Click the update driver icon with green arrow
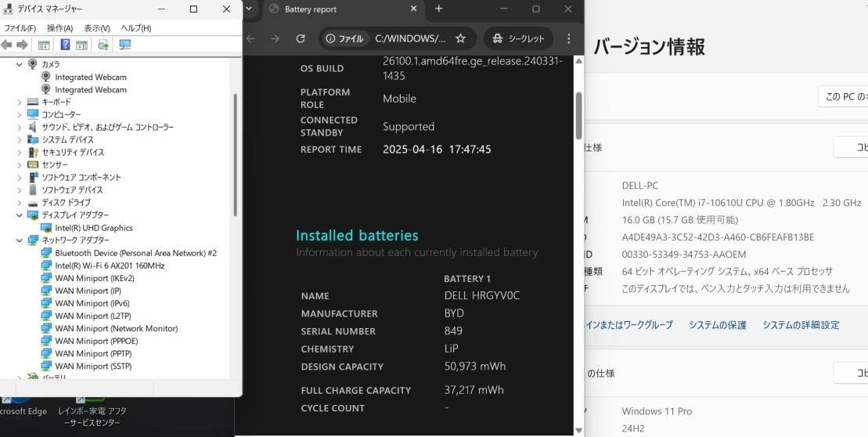 [103, 45]
